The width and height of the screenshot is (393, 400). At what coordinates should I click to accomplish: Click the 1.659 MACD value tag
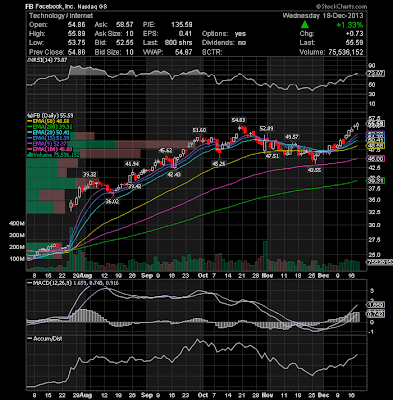[x=376, y=305]
